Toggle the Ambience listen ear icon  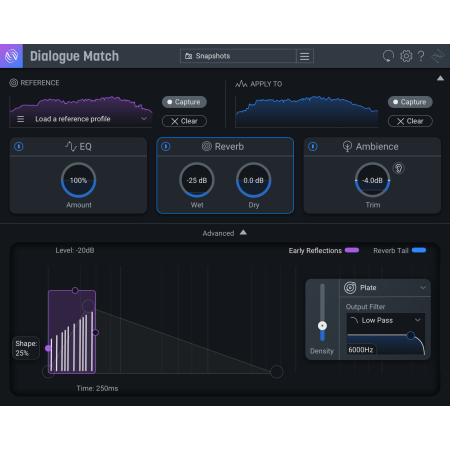coord(399,168)
